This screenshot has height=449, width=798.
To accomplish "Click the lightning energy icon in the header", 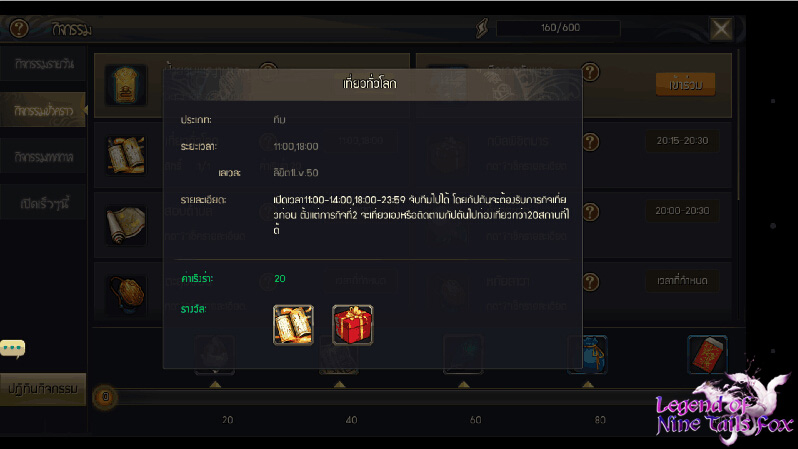I will [481, 29].
